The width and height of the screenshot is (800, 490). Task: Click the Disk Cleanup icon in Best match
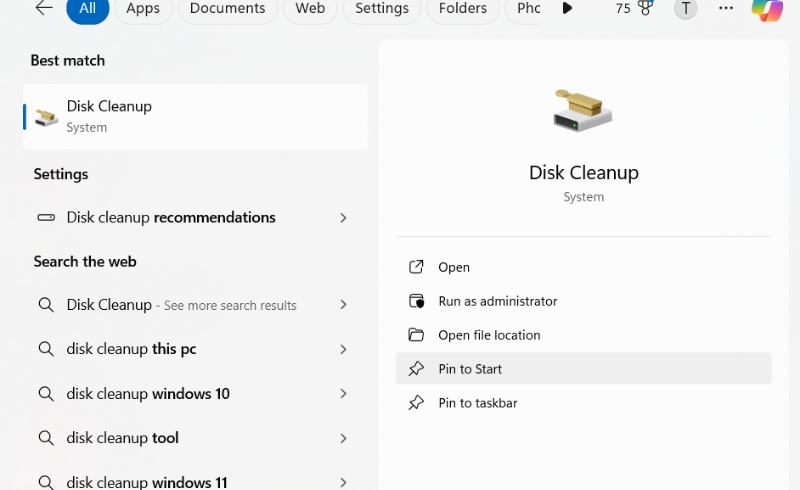coord(46,117)
